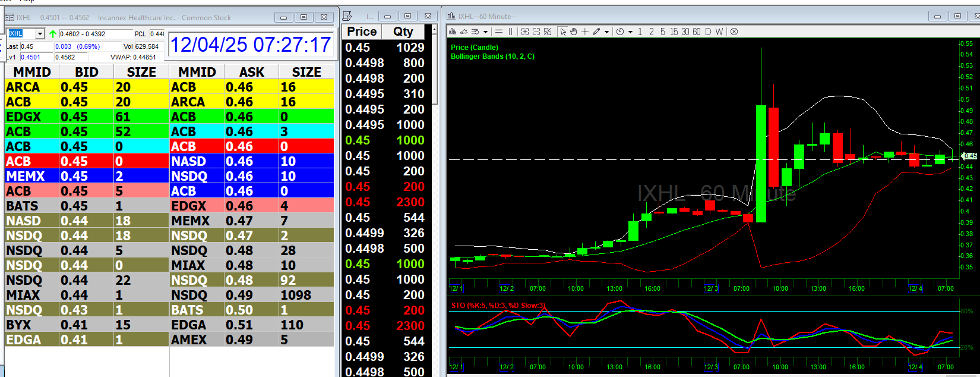The image size is (980, 377).
Task: Sort by BID column header
Action: pyautogui.click(x=86, y=72)
